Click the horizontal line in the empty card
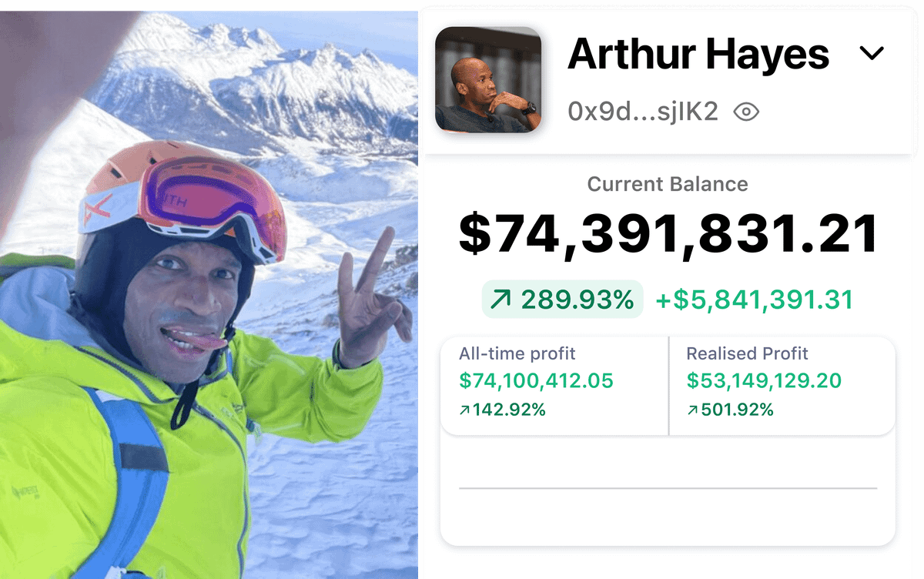This screenshot has height=579, width=924. [x=668, y=488]
